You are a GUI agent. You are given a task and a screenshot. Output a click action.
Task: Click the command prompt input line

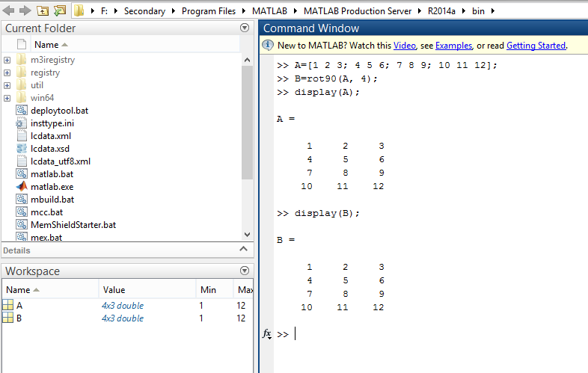coord(431,333)
